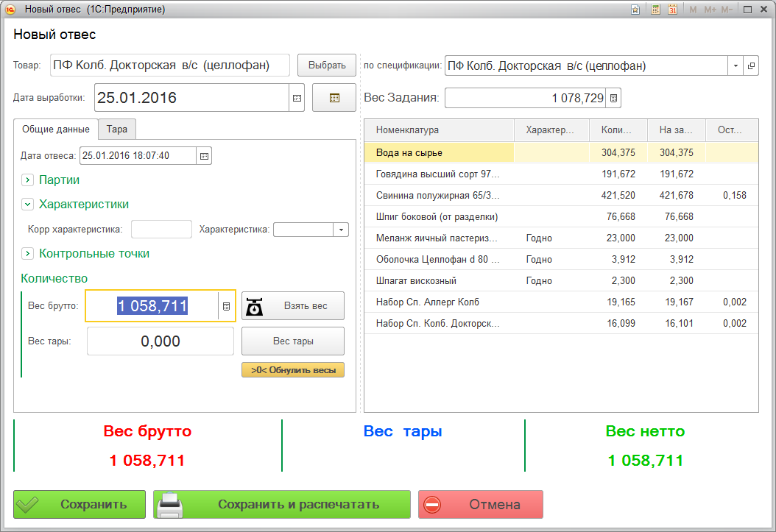The width and height of the screenshot is (776, 532).
Task: Click the Корр характеристика input field
Action: pos(161,230)
